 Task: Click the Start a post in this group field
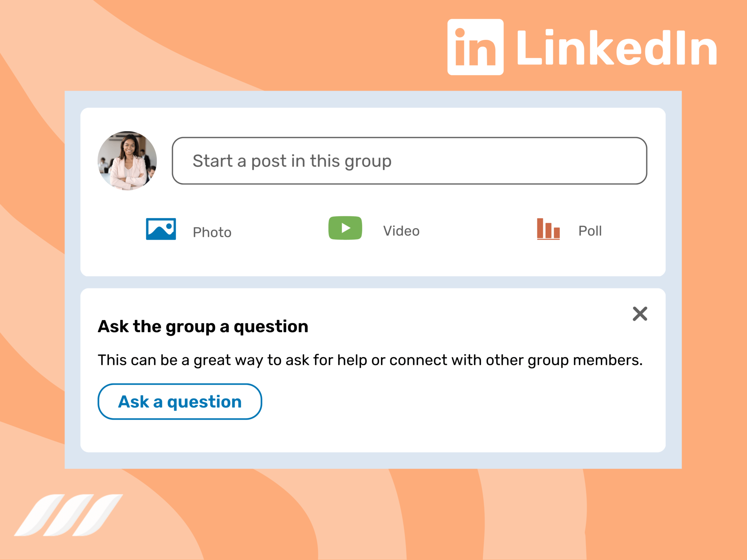(409, 160)
